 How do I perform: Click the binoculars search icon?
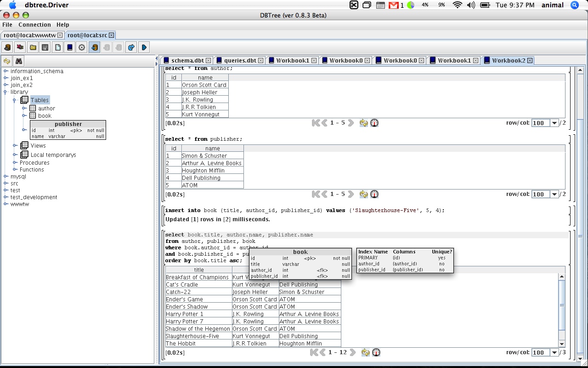coord(19,61)
